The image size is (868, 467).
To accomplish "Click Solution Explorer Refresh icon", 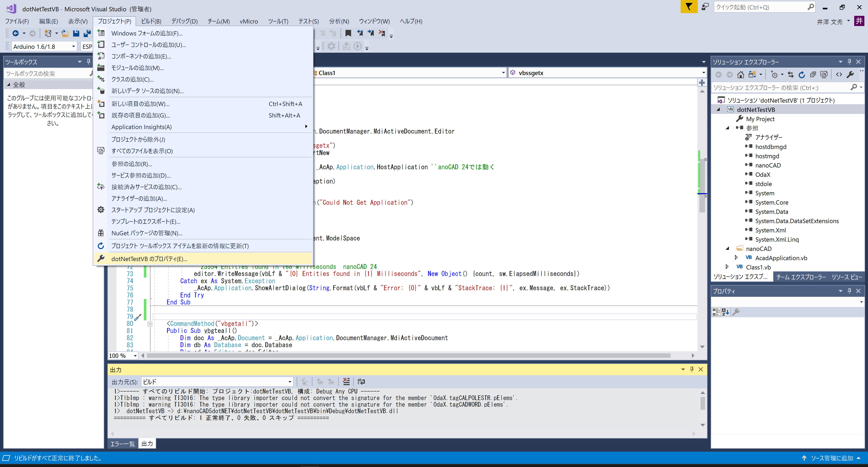I will (802, 74).
